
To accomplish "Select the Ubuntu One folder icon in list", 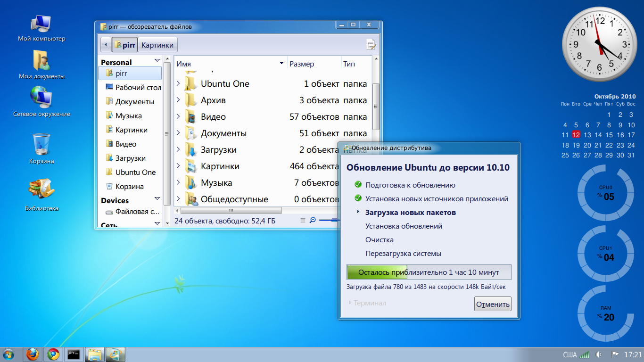I will pos(190,83).
